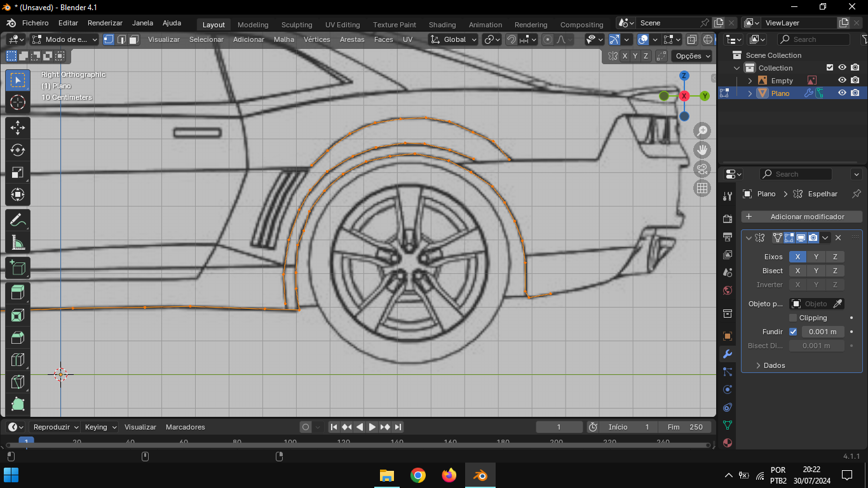Open the Modo de edição mode dropdown
The width and height of the screenshot is (868, 488).
[64, 39]
